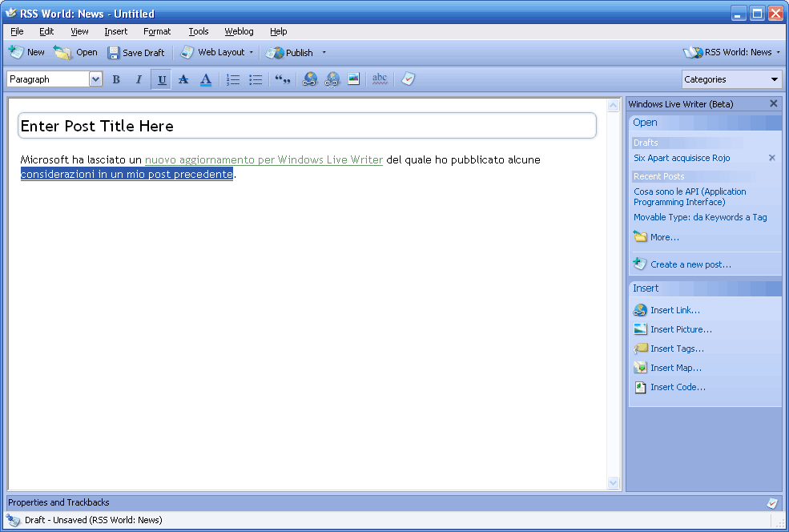Open draft Six Apart acquisisce Rojo
Image resolution: width=789 pixels, height=532 pixels.
682,158
